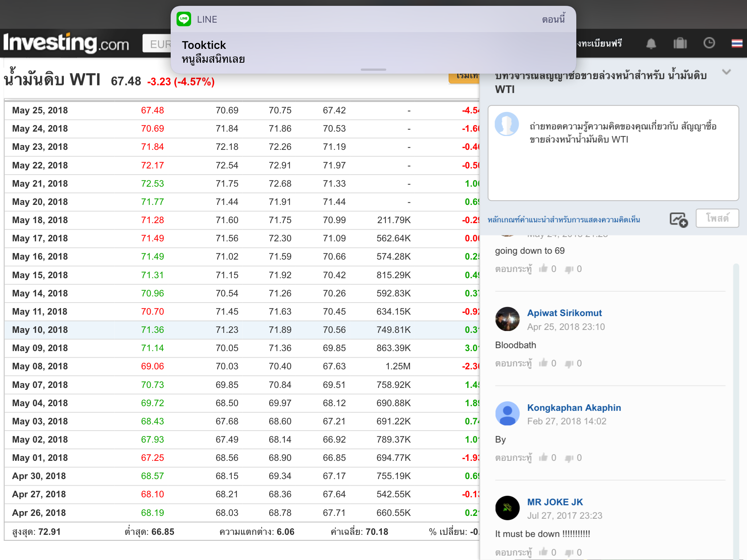
Task: Like the 'going down to 69' comment
Action: point(543,269)
